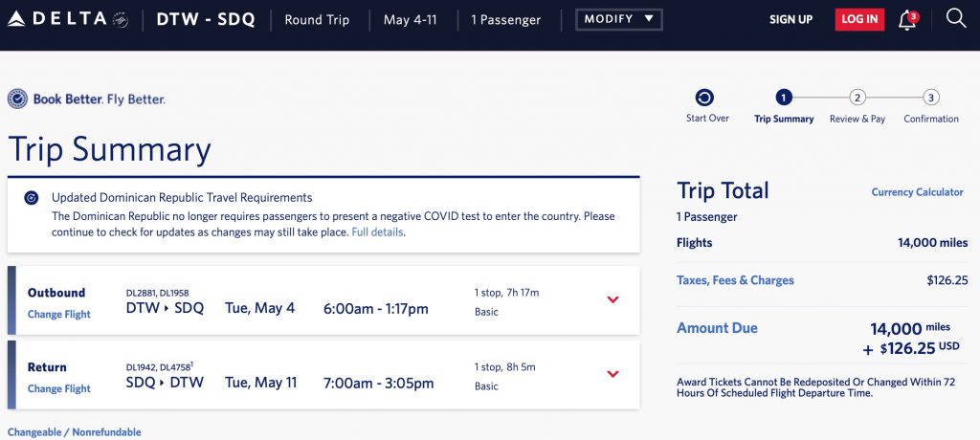
Task: Open the search magnifier icon
Action: click(955, 19)
